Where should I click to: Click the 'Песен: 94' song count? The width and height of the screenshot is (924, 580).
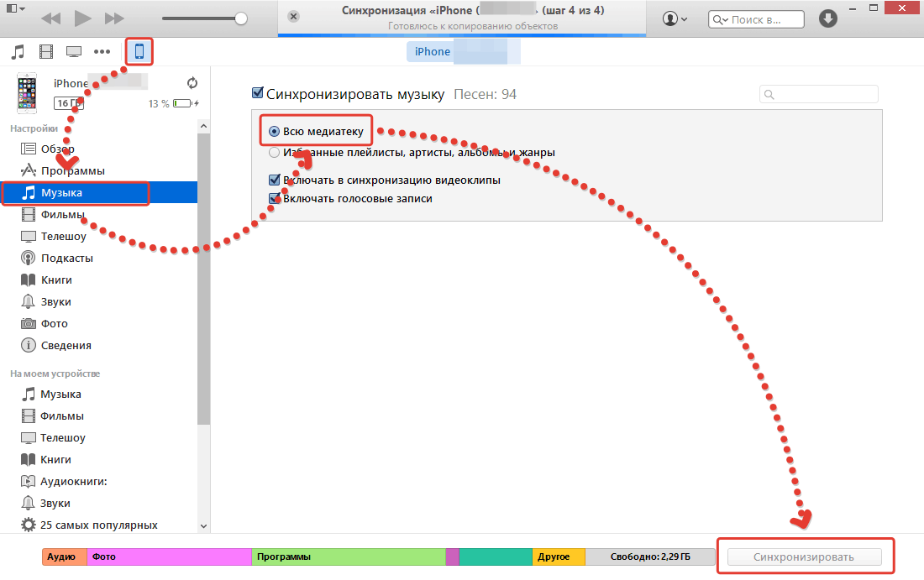[x=485, y=94]
